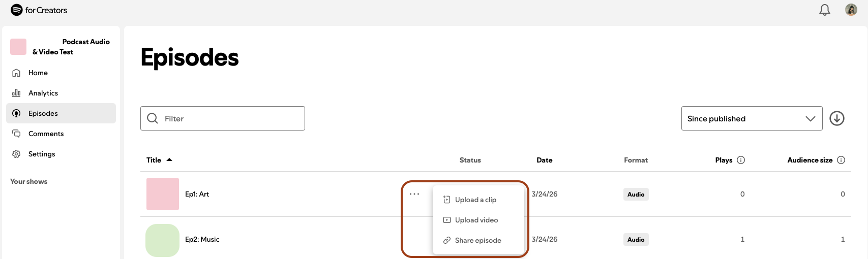868x259 pixels.
Task: Open Comments page
Action: pos(61,134)
